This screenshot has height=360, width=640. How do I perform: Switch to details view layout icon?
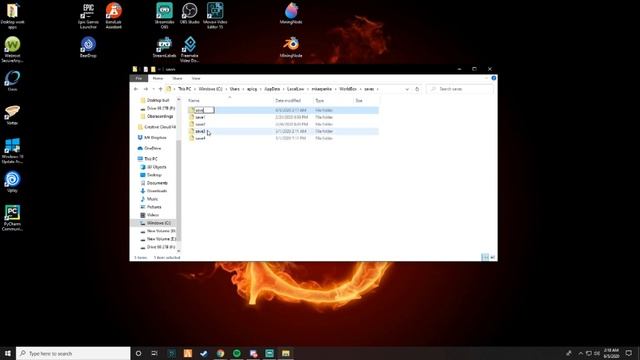pos(485,257)
